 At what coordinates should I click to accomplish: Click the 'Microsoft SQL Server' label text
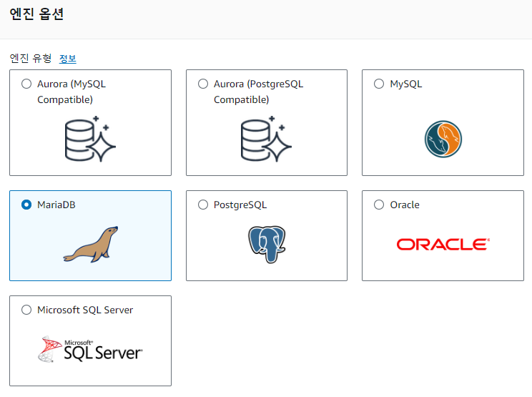(85, 310)
